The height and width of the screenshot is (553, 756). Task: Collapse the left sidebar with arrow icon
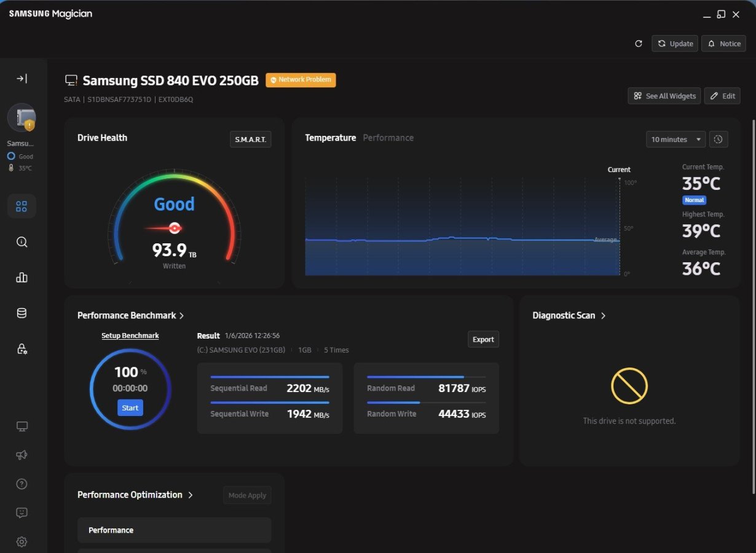pyautogui.click(x=22, y=79)
